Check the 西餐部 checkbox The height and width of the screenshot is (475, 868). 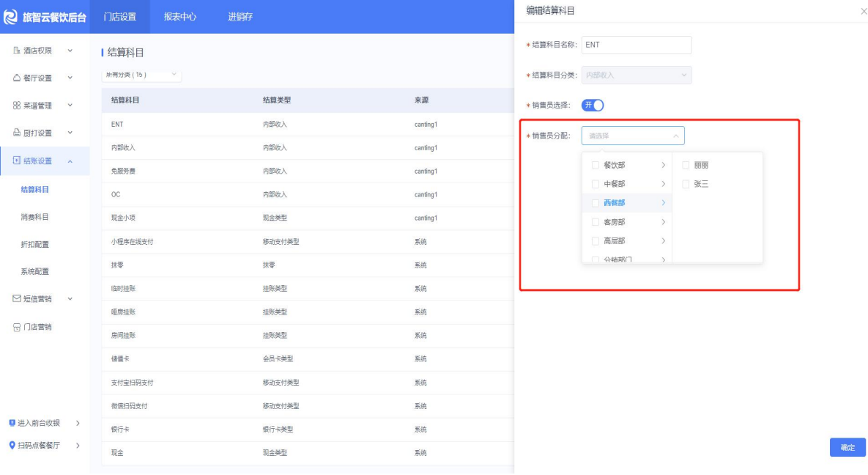[595, 203]
